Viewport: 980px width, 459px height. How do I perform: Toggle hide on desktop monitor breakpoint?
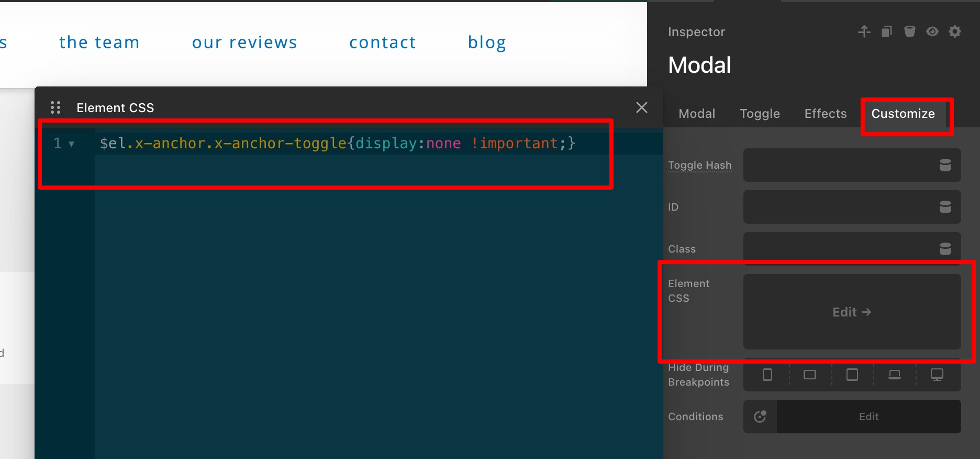click(x=937, y=375)
